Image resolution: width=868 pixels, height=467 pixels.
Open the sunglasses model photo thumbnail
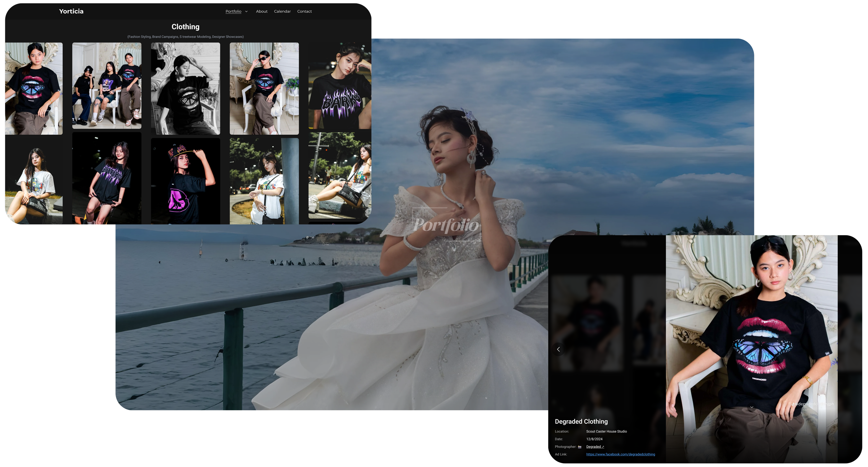pos(264,88)
